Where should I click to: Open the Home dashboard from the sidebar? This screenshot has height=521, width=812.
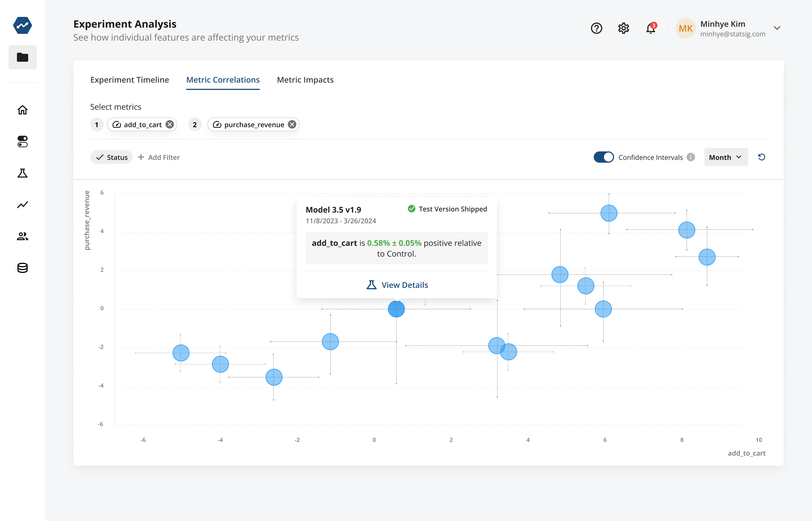[22, 110]
